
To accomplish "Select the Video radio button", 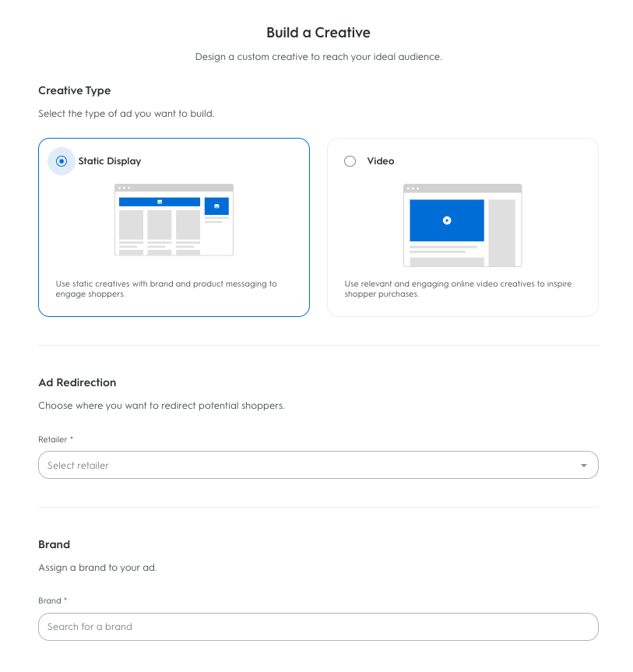I will (350, 161).
